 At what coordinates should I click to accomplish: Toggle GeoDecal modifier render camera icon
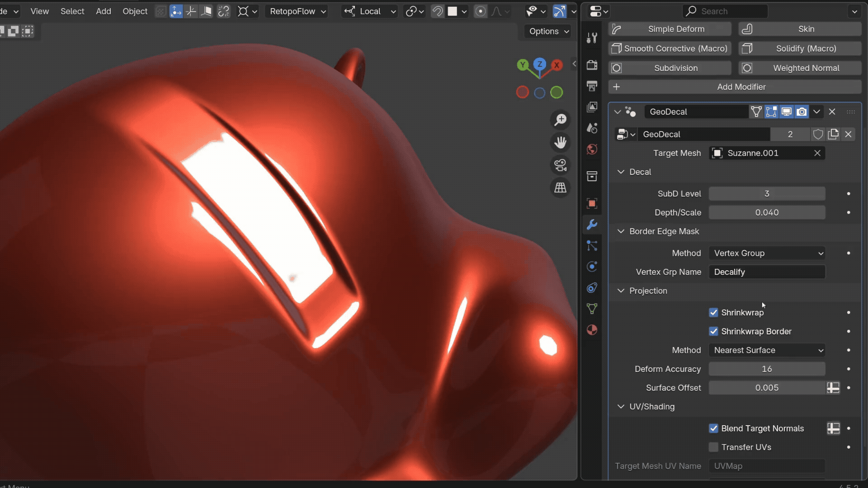pyautogui.click(x=802, y=112)
